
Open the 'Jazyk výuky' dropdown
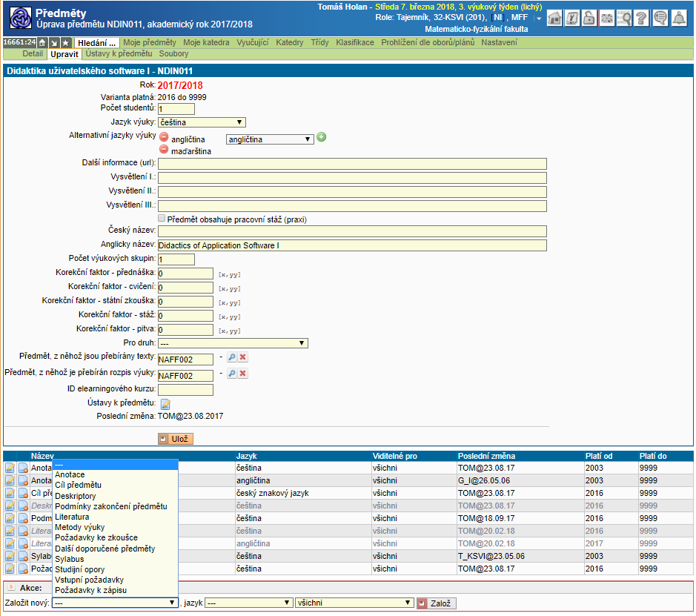[x=202, y=122]
